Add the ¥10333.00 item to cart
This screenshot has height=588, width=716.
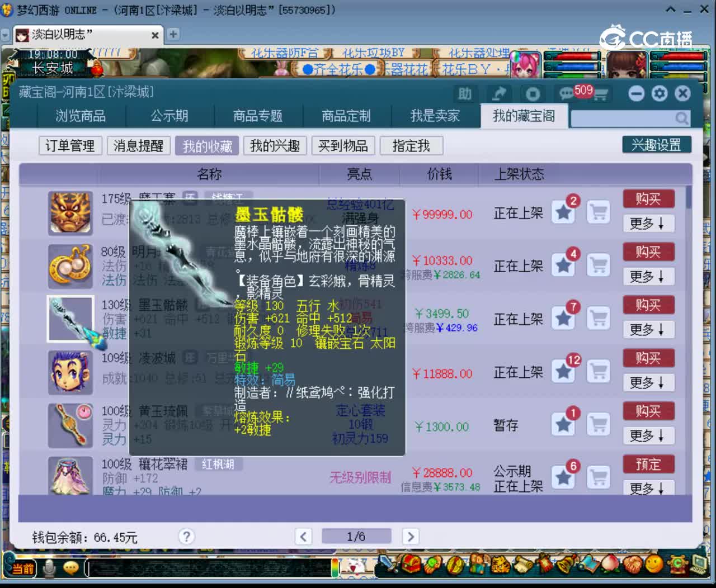pyautogui.click(x=598, y=265)
